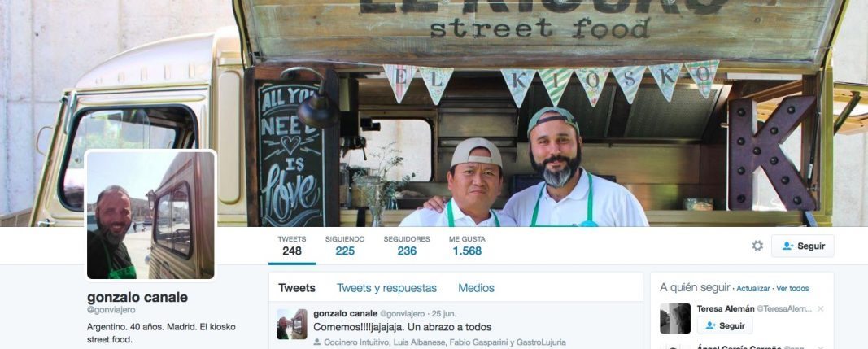Click gonzalo canale's large profile picture
Viewport: 868px width, 349px height.
[150, 215]
